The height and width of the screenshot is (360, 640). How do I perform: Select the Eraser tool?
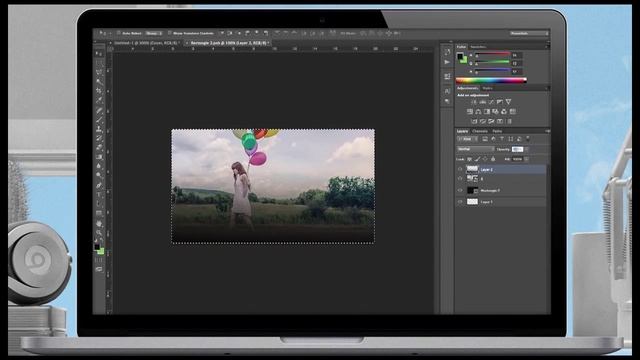click(x=99, y=147)
